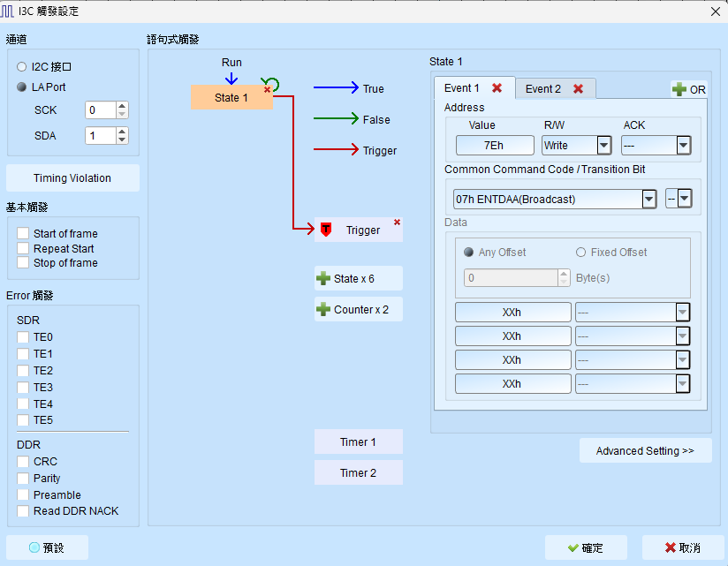Viewport: 728px width, 566px height.
Task: Open the R/W Write dropdown
Action: click(x=603, y=145)
